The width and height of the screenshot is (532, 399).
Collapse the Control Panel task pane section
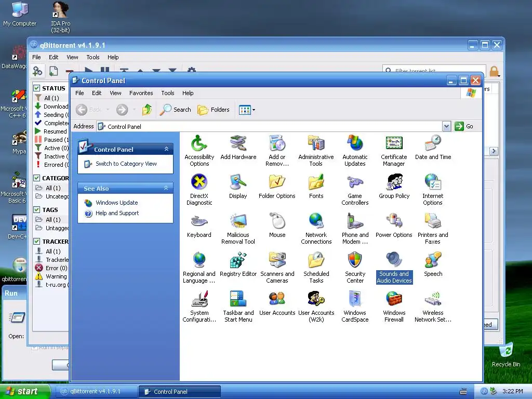pos(166,149)
